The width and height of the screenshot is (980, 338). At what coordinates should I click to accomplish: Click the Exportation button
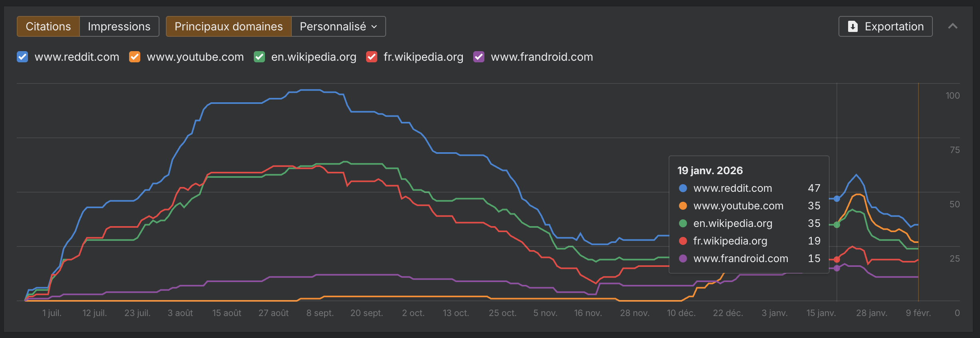885,26
